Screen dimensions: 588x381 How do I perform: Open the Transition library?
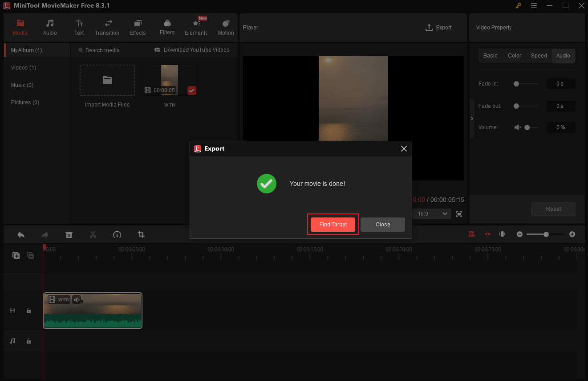107,27
